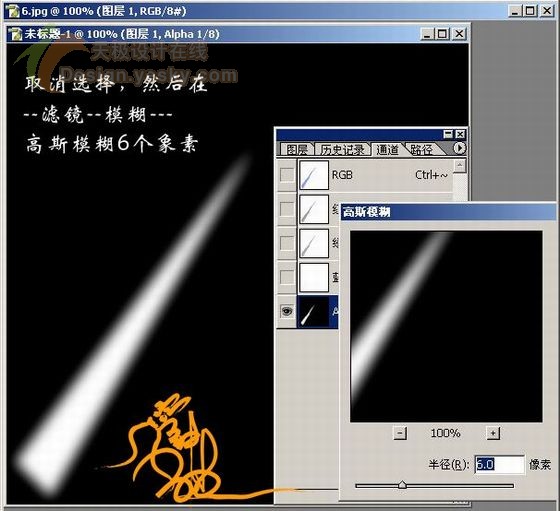Click the 6.jpg window document icon

(x=12, y=11)
